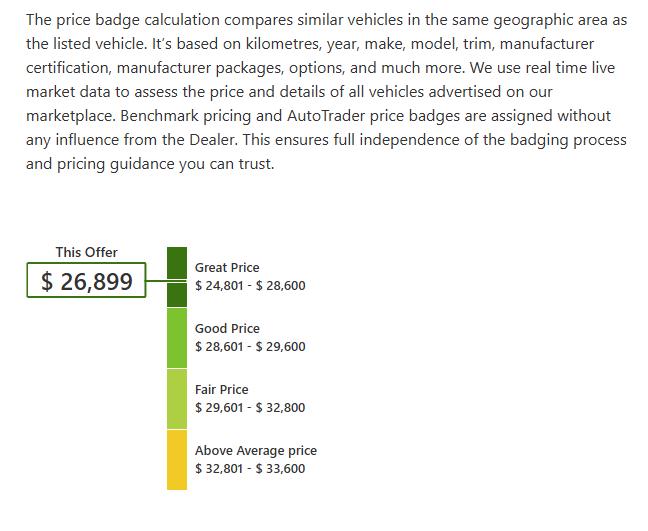Select the dark green Great Price bar segment

177,277
